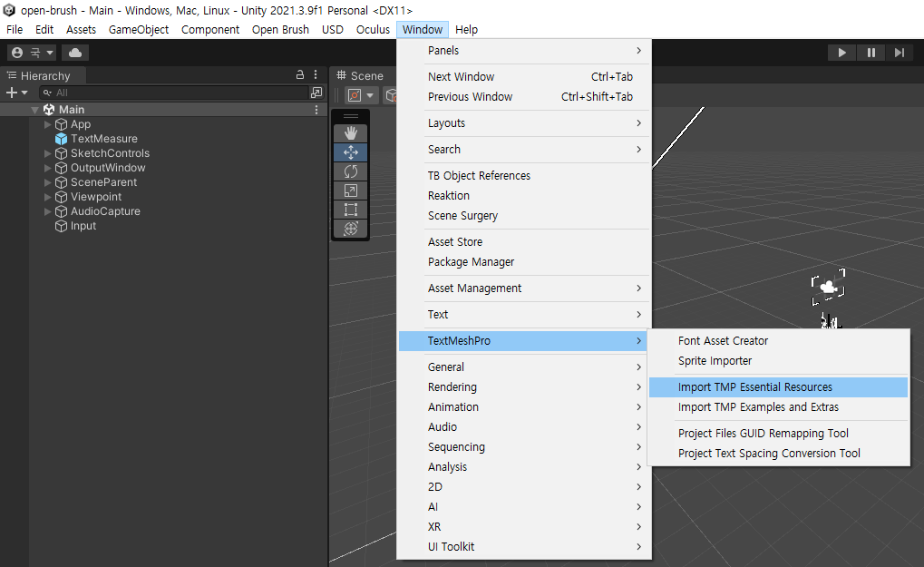Choose Import TMP Essential Resources
This screenshot has width=924, height=567.
[778, 387]
